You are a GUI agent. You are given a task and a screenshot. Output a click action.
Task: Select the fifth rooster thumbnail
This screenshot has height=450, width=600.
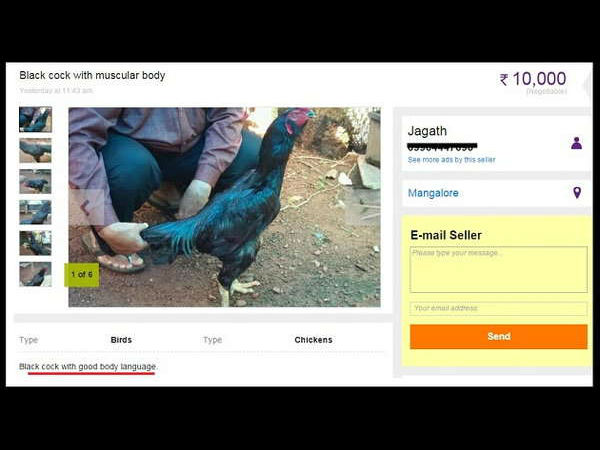[35, 243]
